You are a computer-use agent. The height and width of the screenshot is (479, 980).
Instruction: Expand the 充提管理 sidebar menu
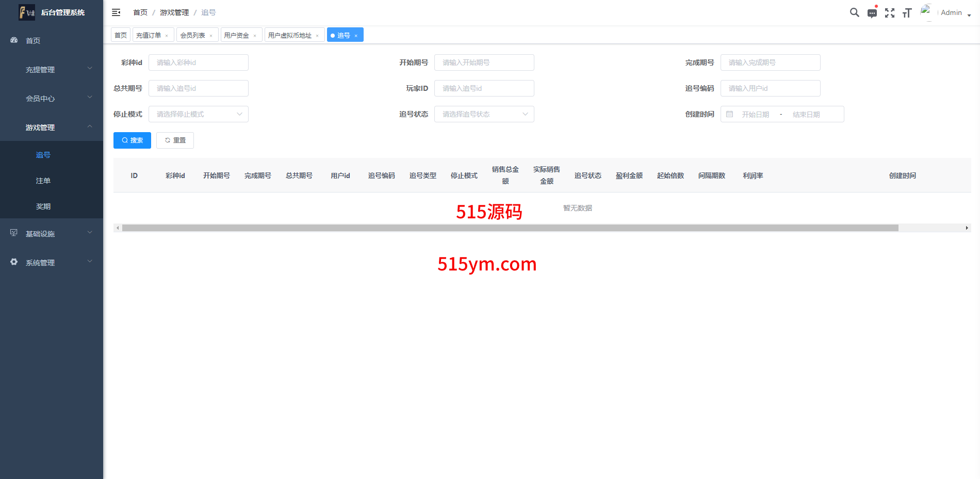point(52,69)
